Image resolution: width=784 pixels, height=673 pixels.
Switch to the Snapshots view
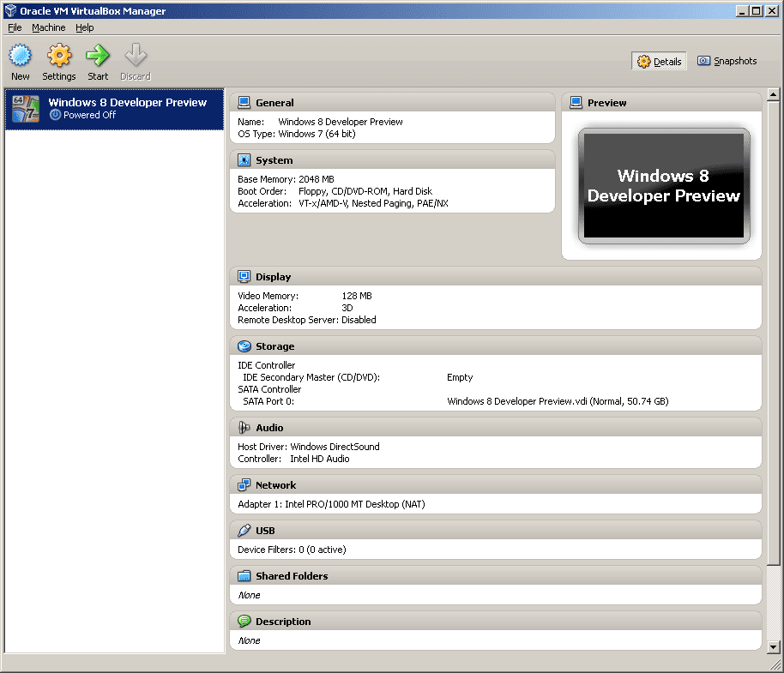point(727,61)
